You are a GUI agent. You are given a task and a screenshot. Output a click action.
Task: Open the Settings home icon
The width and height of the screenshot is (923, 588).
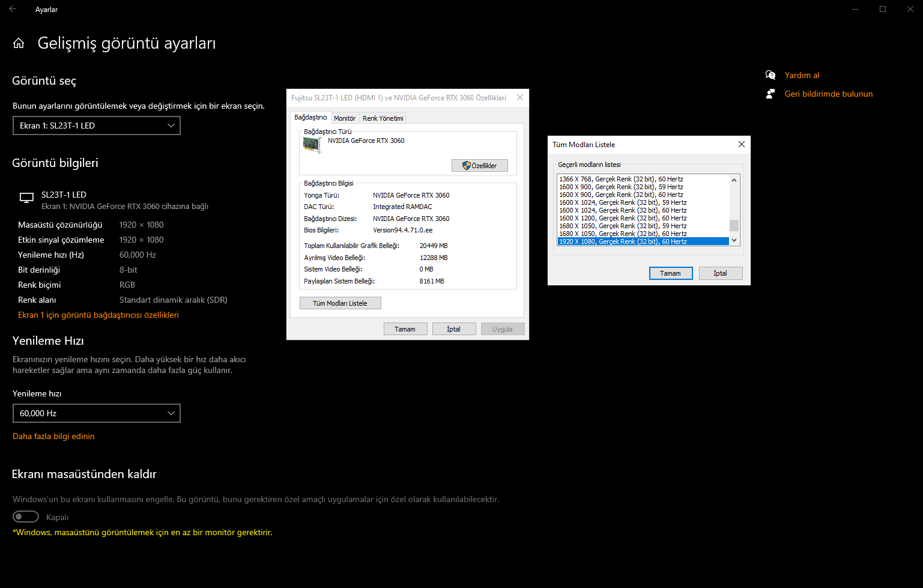pos(19,43)
